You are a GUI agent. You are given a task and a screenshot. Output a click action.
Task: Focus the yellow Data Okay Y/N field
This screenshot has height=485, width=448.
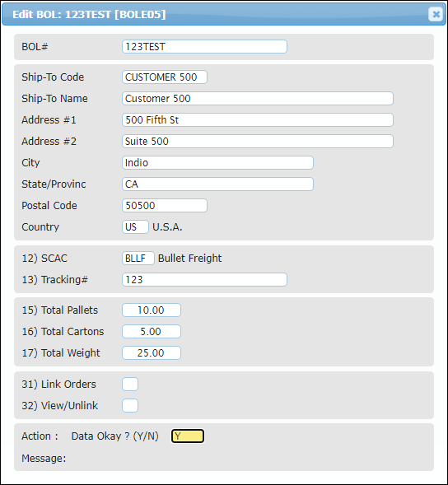tap(188, 436)
